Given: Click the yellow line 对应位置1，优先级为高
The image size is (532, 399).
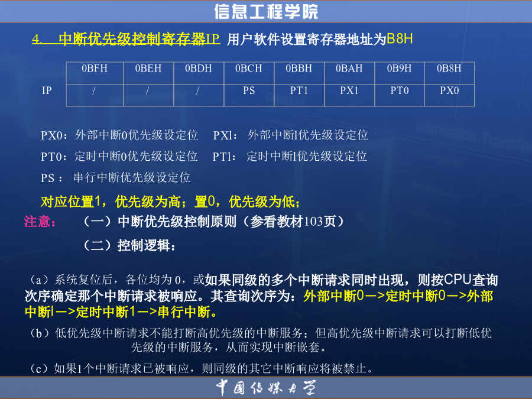Looking at the screenshot, I should click(166, 202).
